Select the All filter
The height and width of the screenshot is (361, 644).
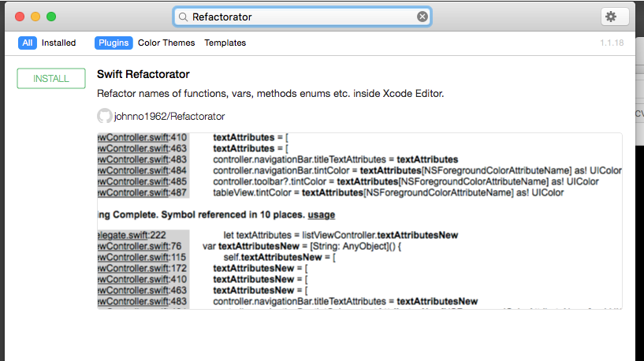coord(28,43)
